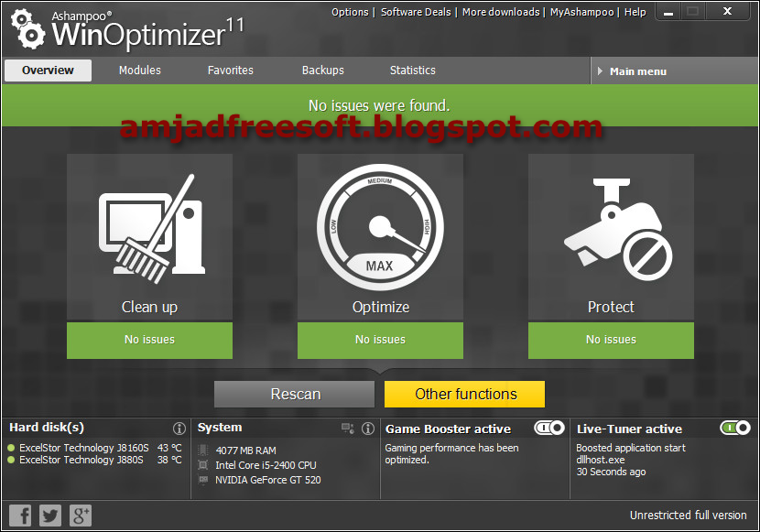Click the RAM chip icon
The height and width of the screenshot is (532, 760).
point(203,451)
